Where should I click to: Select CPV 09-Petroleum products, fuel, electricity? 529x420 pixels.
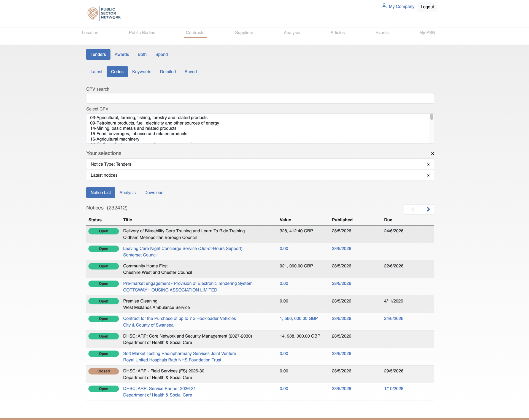coord(155,123)
